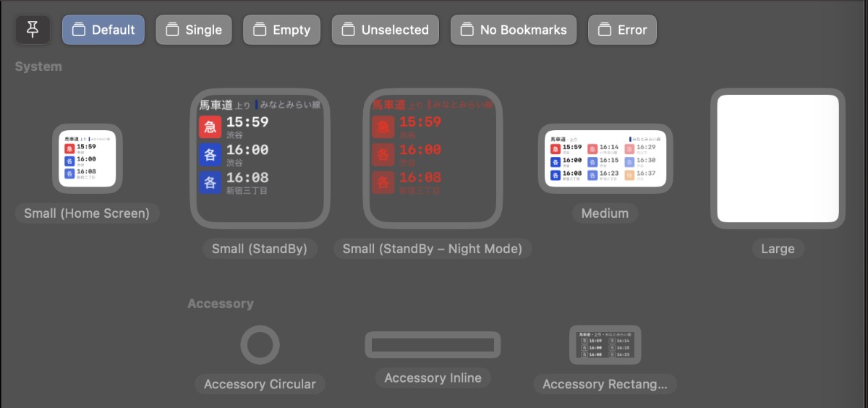This screenshot has height=408, width=868.
Task: Open the Medium widget thumbnail
Action: point(605,158)
